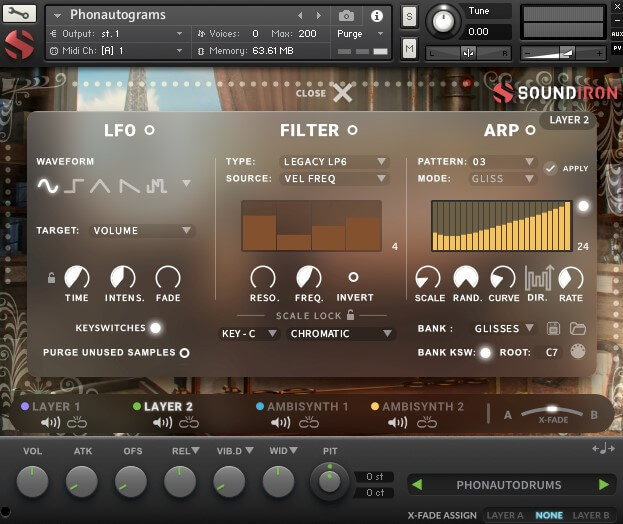This screenshot has width=623, height=524.
Task: Mute Ambisynth 2 using its speaker icon
Action: 397,422
